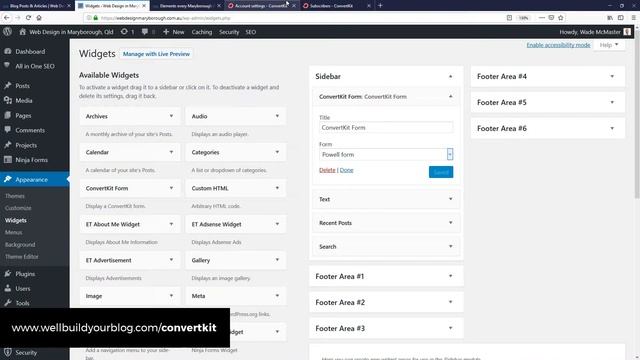This screenshot has width=640, height=360.
Task: Open Firefox hamburger menu
Action: coord(633,18)
